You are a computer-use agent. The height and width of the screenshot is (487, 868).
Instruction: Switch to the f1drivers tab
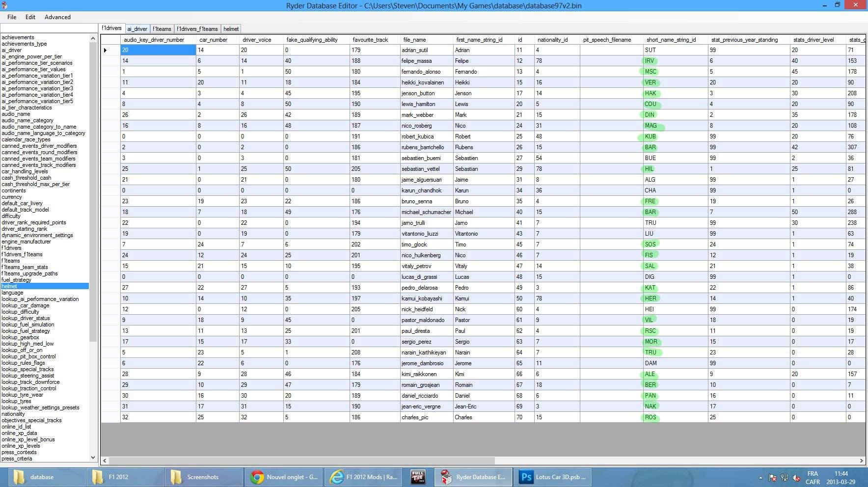coord(111,28)
